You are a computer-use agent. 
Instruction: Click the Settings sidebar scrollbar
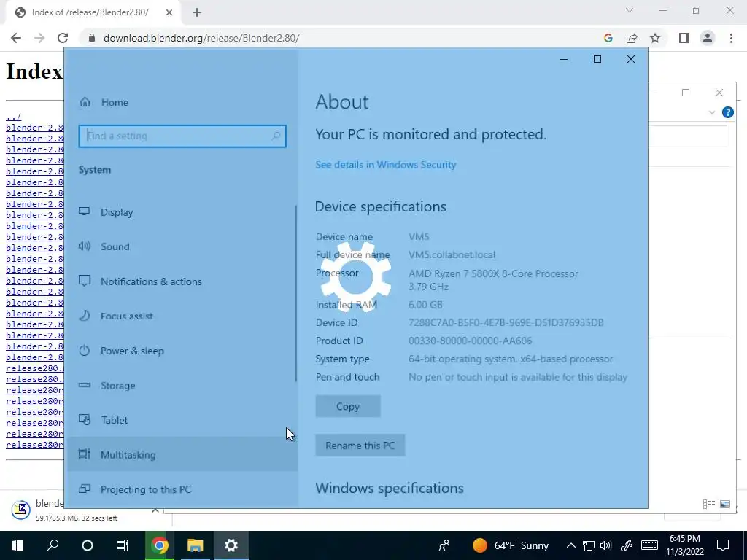[x=296, y=293]
